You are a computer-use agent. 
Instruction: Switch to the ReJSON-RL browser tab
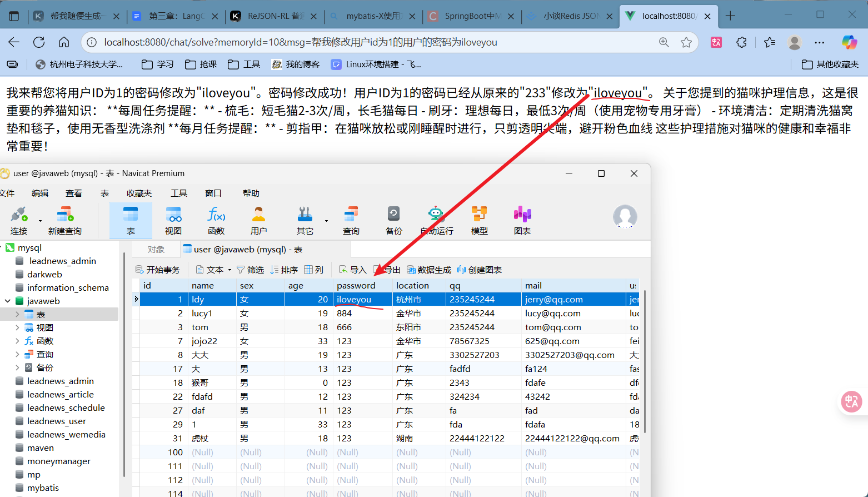275,16
